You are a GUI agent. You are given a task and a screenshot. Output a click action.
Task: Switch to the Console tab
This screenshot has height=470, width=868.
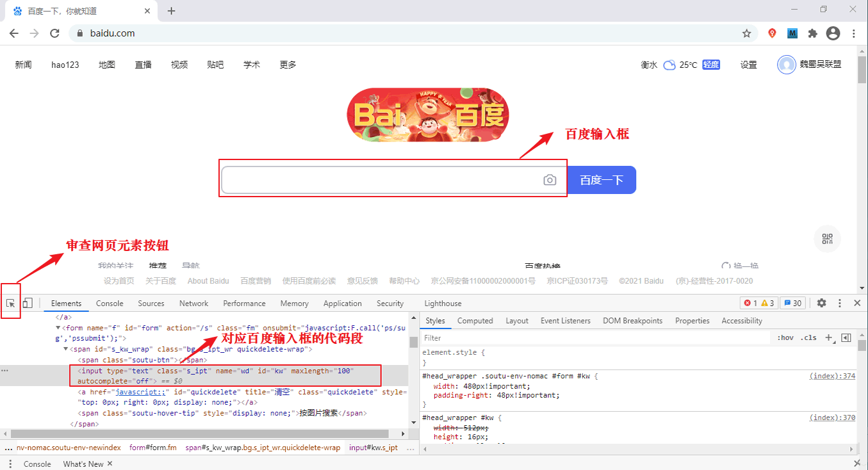110,304
